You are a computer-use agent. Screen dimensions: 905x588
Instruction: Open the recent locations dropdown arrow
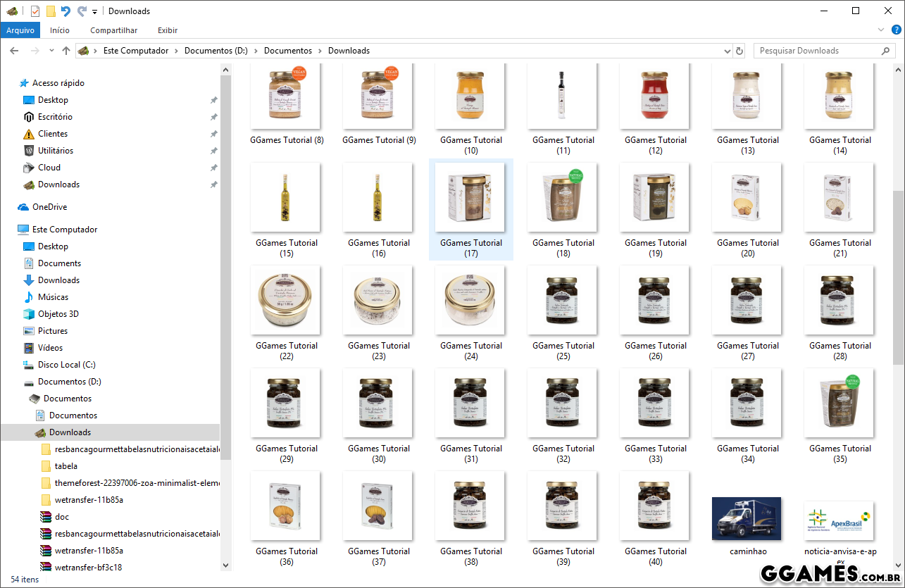click(x=51, y=51)
